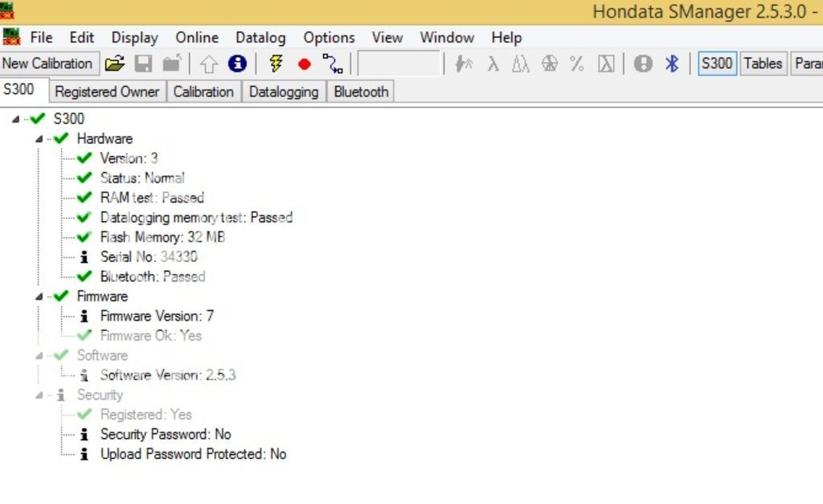
Task: Open the Online menu
Action: pyautogui.click(x=197, y=38)
